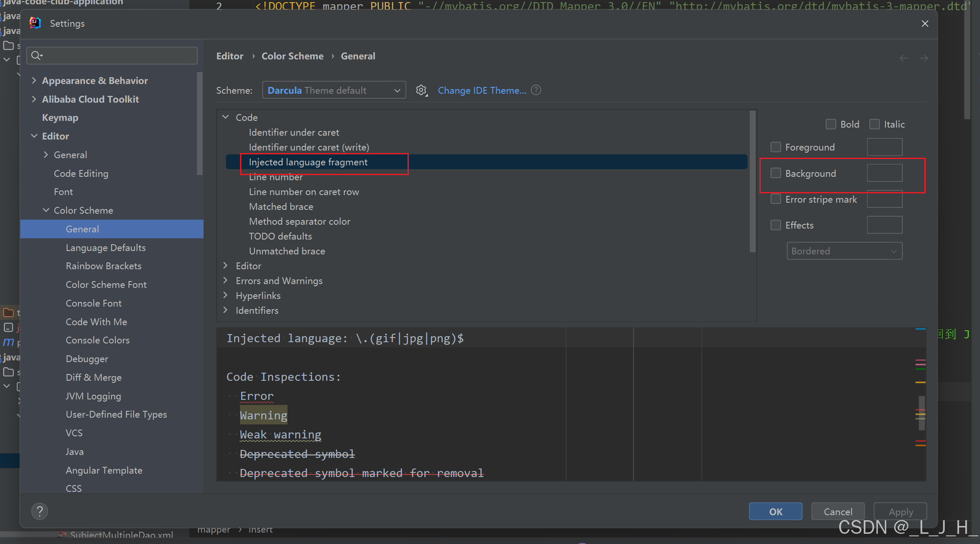Open Rainbow Brackets settings page
The height and width of the screenshot is (544, 980).
tap(103, 266)
